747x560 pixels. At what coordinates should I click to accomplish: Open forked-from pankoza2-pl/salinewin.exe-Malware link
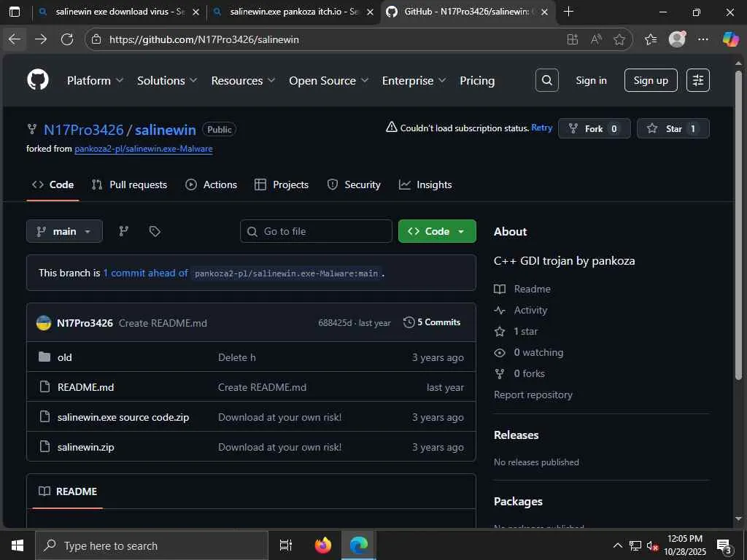[144, 149]
